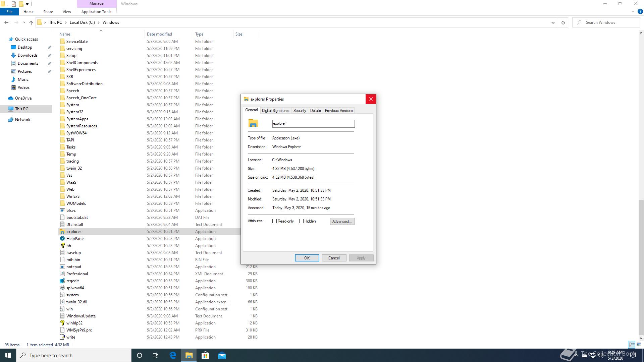Viewport: 644px width, 362px height.
Task: Click the Back navigation arrow
Action: [6, 22]
